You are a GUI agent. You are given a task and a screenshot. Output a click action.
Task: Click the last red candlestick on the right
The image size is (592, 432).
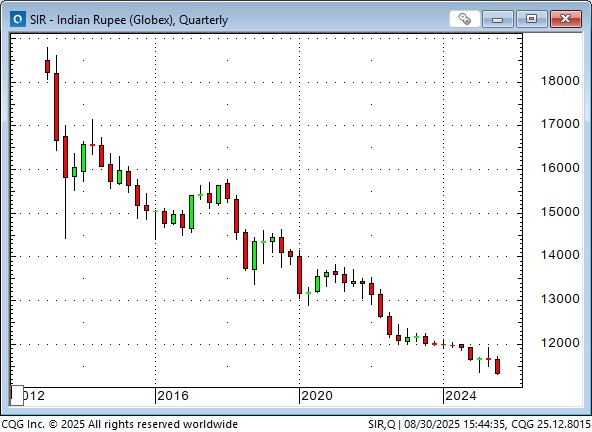[x=498, y=366]
